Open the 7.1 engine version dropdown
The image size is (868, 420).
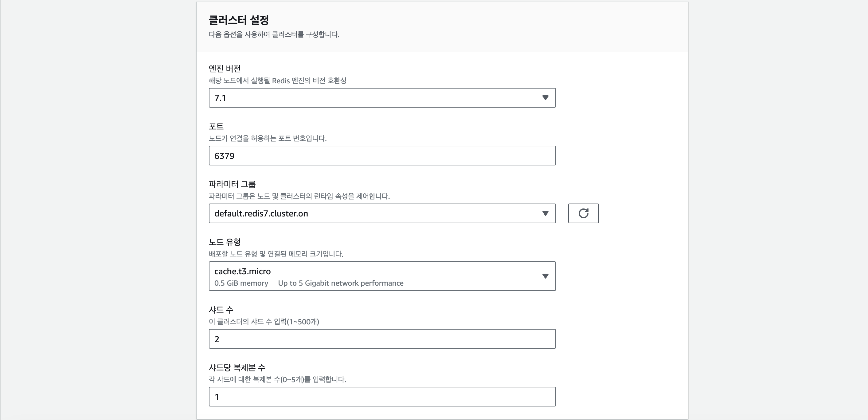click(x=371, y=98)
